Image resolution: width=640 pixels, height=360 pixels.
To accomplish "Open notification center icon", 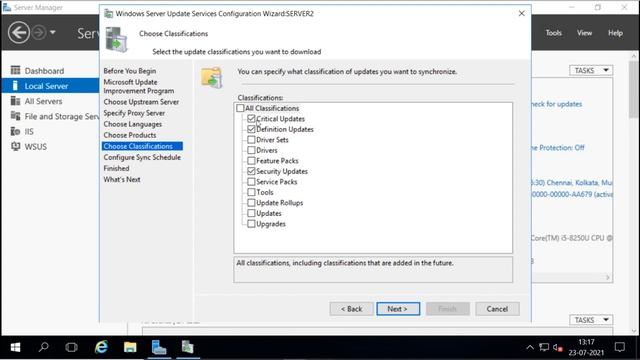I will click(x=620, y=347).
